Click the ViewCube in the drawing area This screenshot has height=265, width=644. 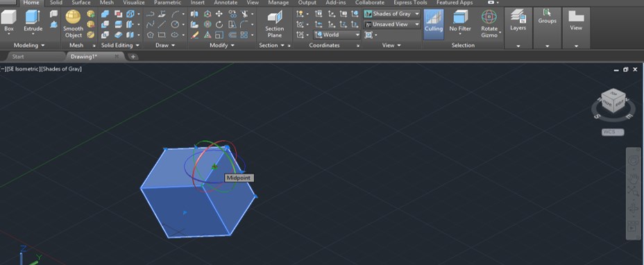[x=613, y=101]
